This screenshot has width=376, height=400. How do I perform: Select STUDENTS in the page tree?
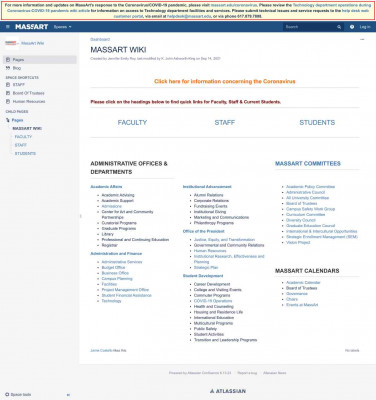(x=25, y=153)
